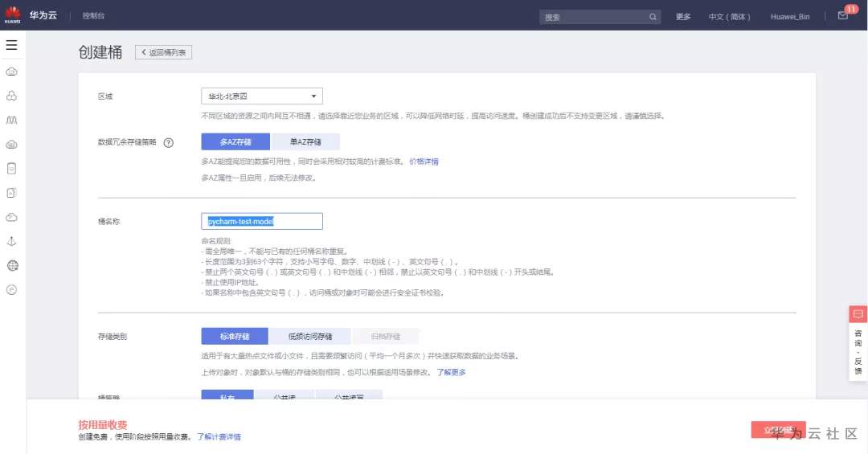
Task: Click the 数据冗余存储策略 label
Action: click(x=127, y=142)
